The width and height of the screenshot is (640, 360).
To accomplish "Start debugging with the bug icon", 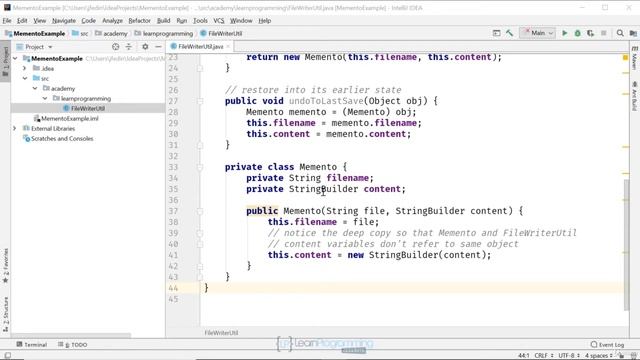I will point(578,33).
